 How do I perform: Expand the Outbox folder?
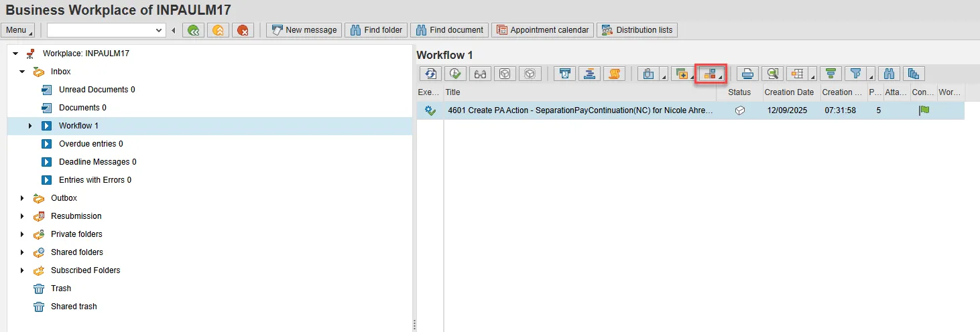[22, 198]
